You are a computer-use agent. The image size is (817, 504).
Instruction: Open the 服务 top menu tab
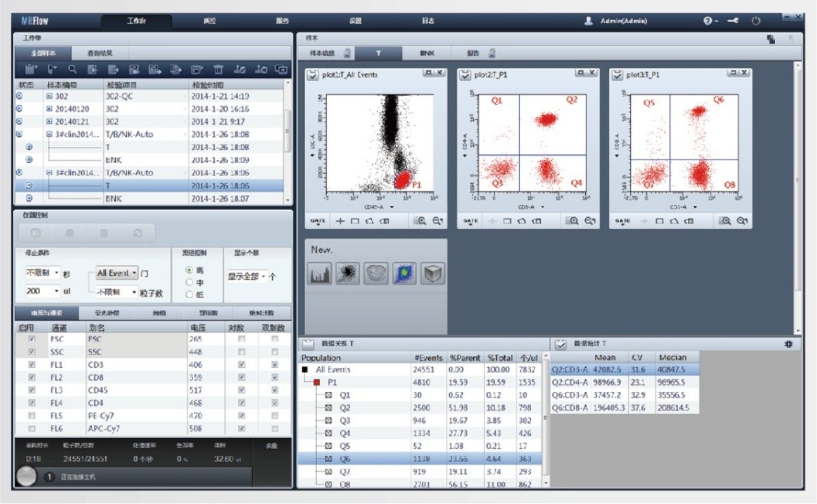coord(282,21)
